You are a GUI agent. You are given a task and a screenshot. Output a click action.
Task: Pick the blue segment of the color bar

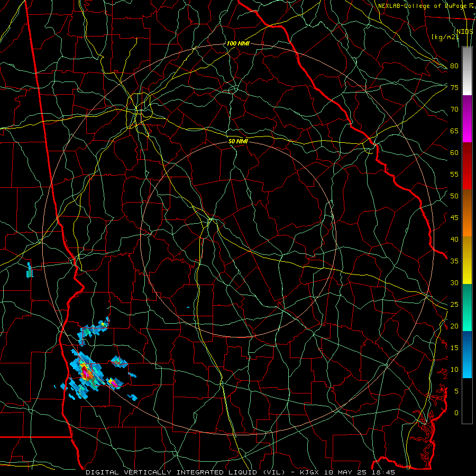coord(467,354)
